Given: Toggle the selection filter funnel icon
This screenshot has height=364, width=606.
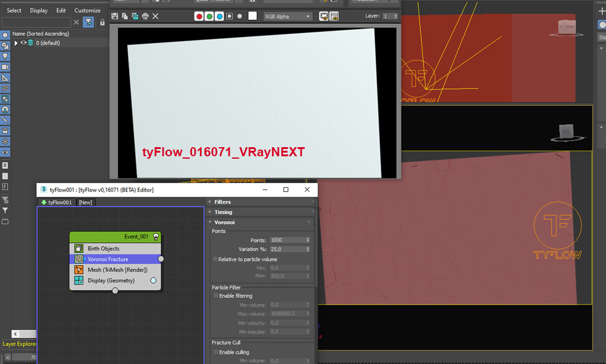Looking at the screenshot, I should 88,22.
